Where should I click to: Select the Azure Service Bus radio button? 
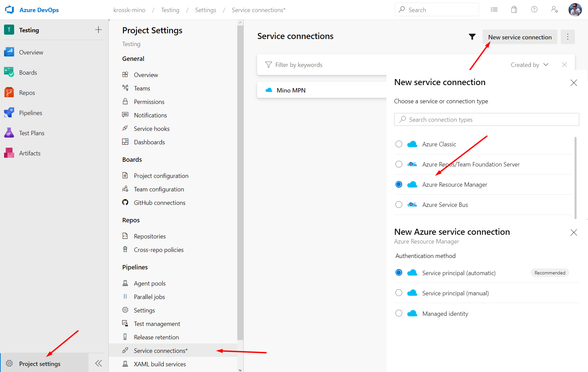[x=399, y=204]
